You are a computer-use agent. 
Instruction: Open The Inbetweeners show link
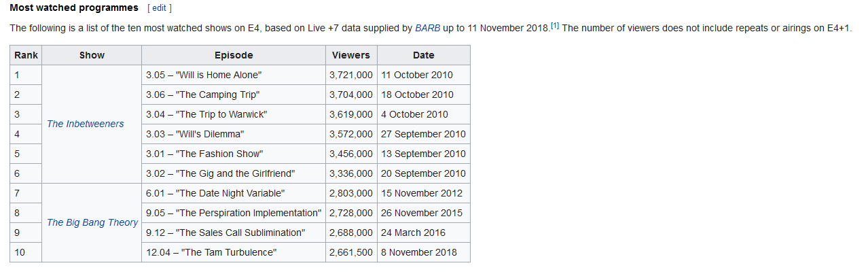tap(86, 124)
